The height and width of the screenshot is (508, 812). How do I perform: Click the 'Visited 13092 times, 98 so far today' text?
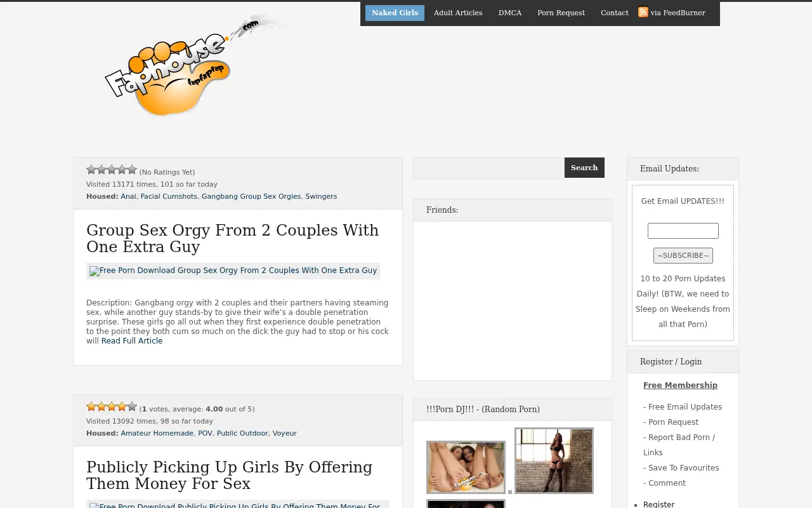(x=150, y=422)
